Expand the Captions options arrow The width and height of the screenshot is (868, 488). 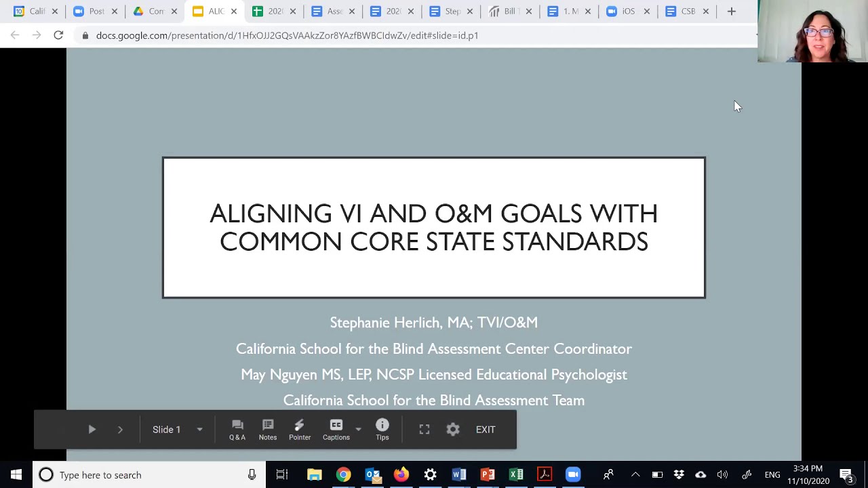click(x=359, y=430)
